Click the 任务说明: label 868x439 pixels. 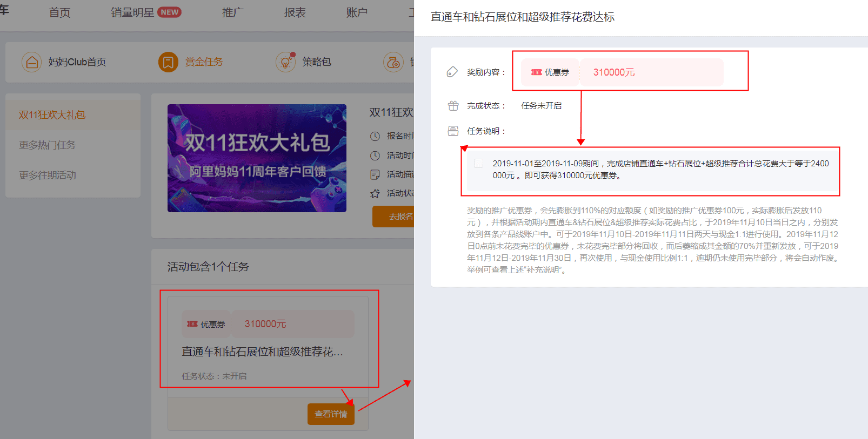point(486,131)
